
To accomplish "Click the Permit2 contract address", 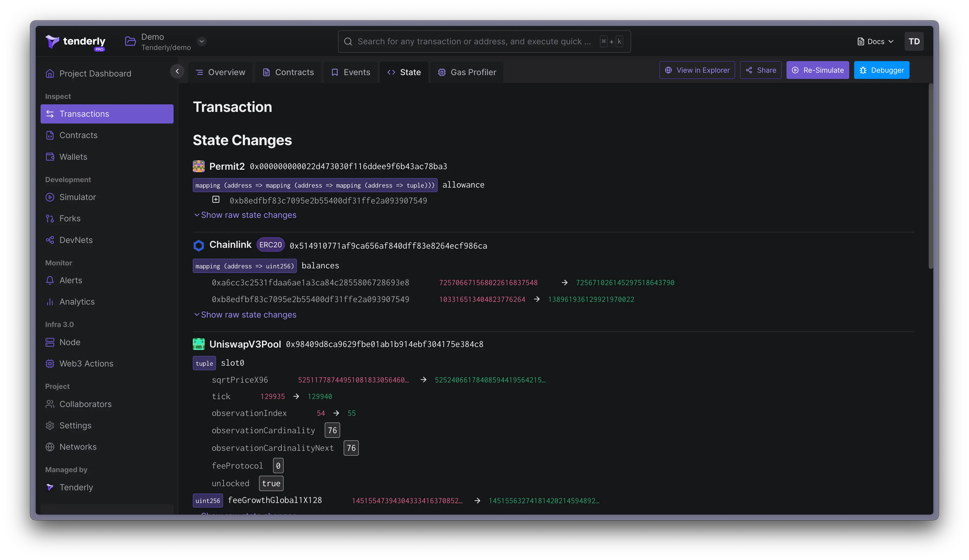I will 349,166.
